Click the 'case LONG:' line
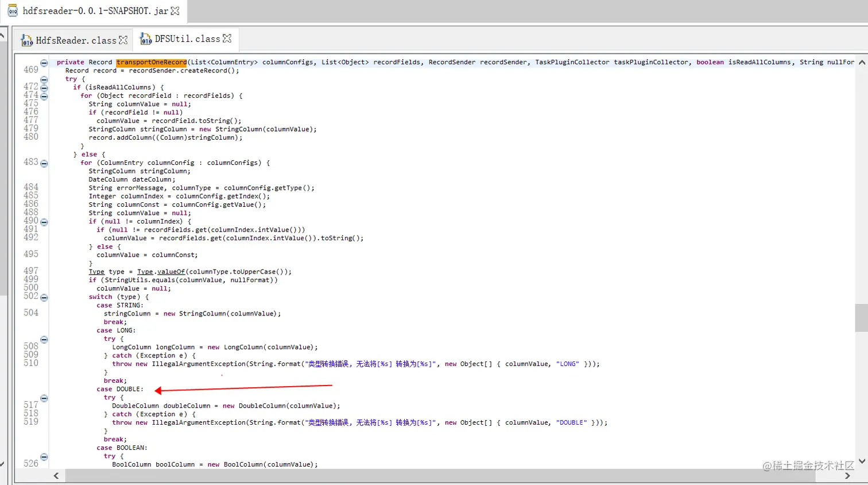 (x=116, y=330)
